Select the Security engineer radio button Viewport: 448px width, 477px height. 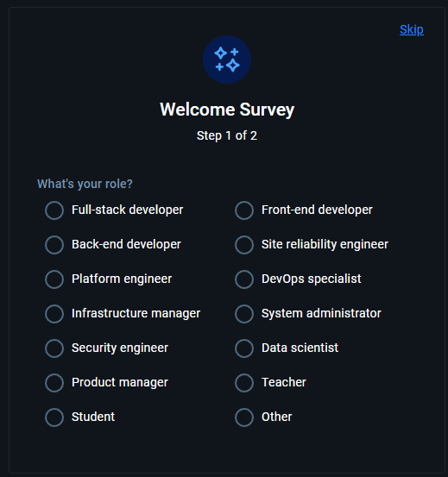(x=54, y=348)
